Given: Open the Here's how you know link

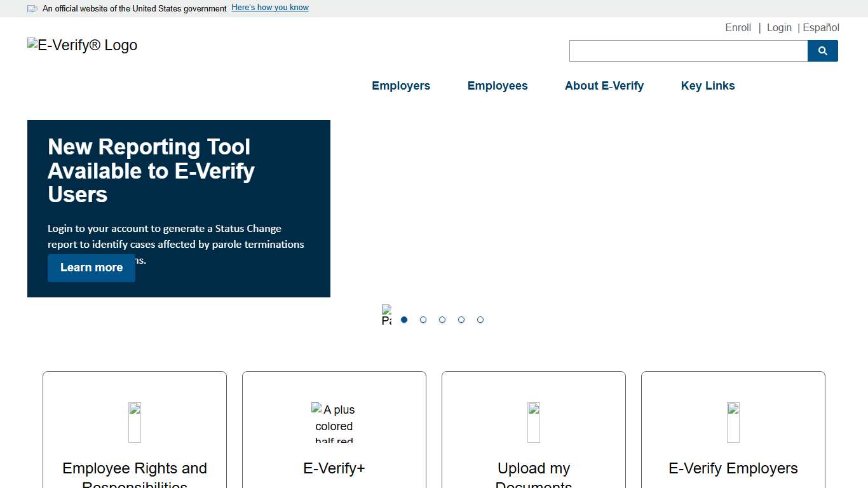Looking at the screenshot, I should (269, 7).
